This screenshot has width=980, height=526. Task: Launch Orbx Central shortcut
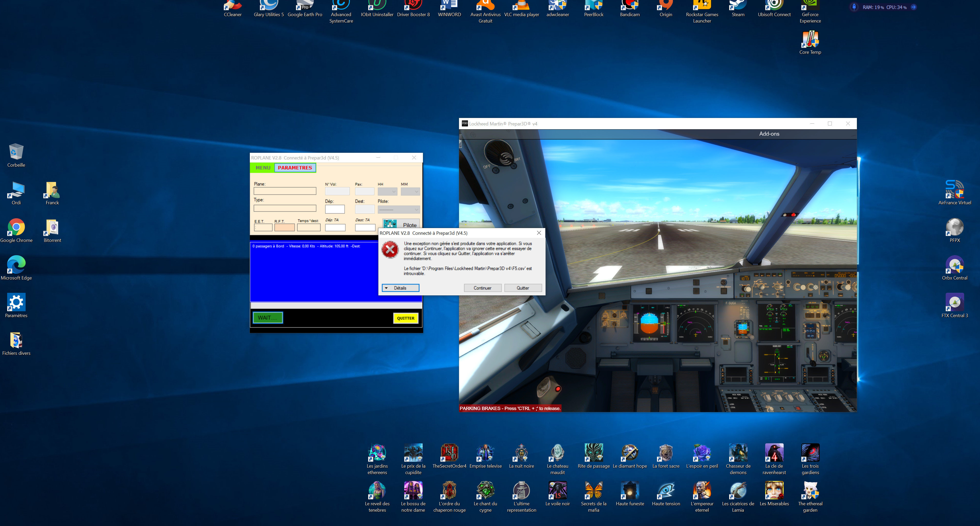954,267
